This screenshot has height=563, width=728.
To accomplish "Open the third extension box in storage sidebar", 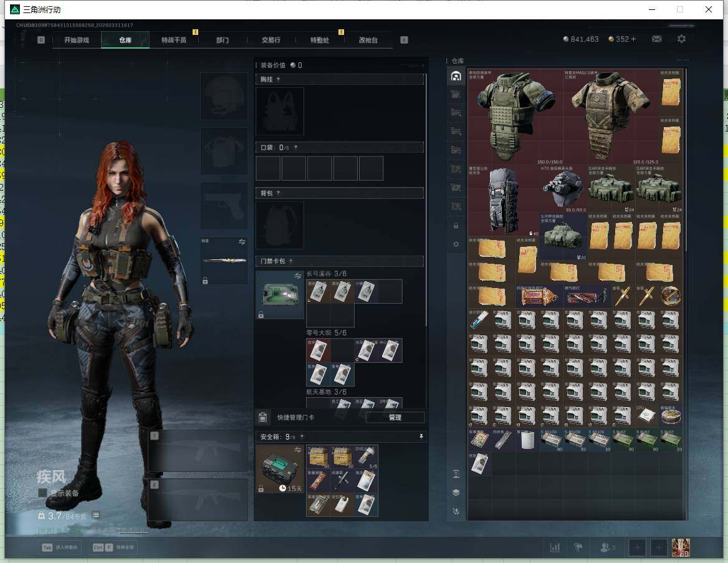I will (x=456, y=132).
